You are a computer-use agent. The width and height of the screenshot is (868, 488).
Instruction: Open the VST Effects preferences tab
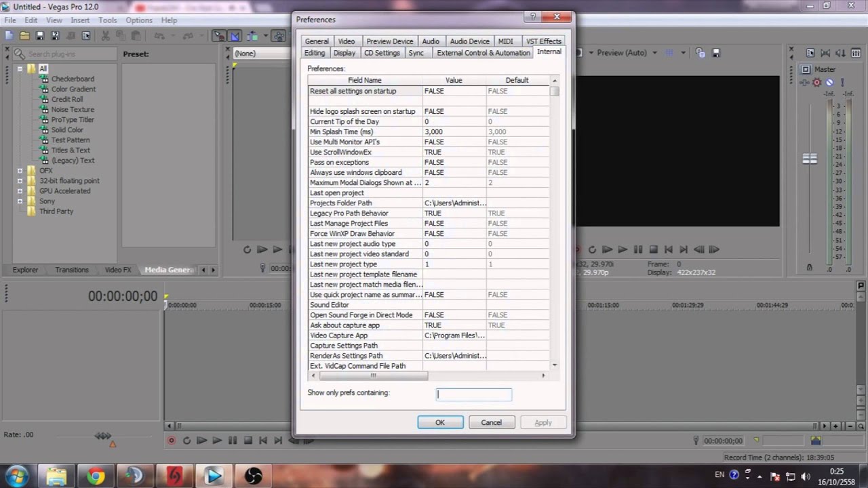[x=544, y=41]
